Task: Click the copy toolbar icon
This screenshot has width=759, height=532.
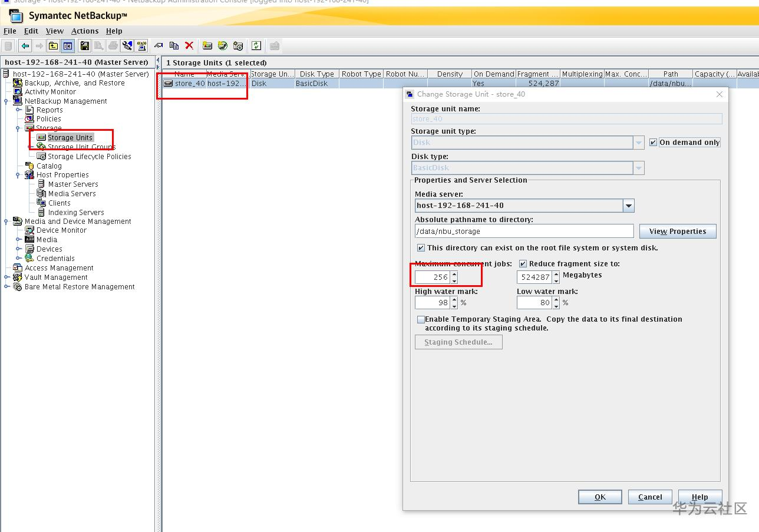Action: 174,46
